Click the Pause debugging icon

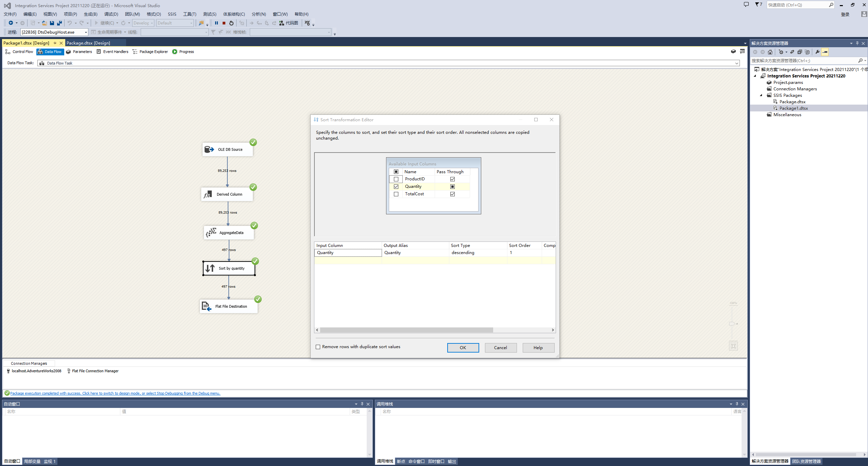pos(216,23)
